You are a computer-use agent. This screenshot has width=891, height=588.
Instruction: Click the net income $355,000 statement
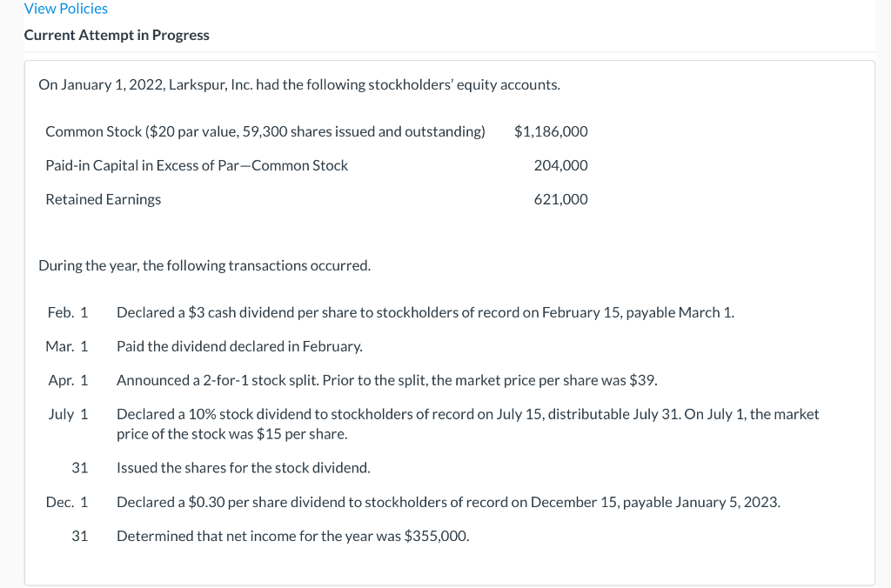pyautogui.click(x=292, y=536)
